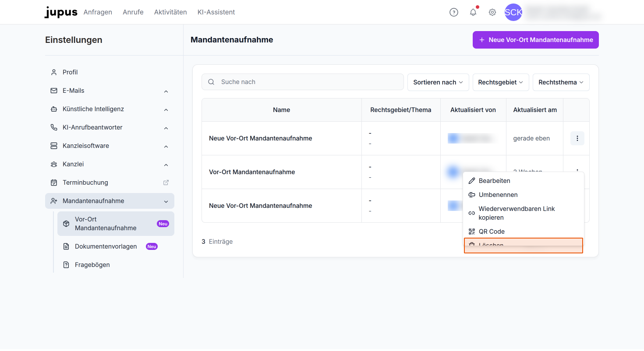This screenshot has height=351, width=644.
Task: Click the Terminbuchung external link icon
Action: 166,183
